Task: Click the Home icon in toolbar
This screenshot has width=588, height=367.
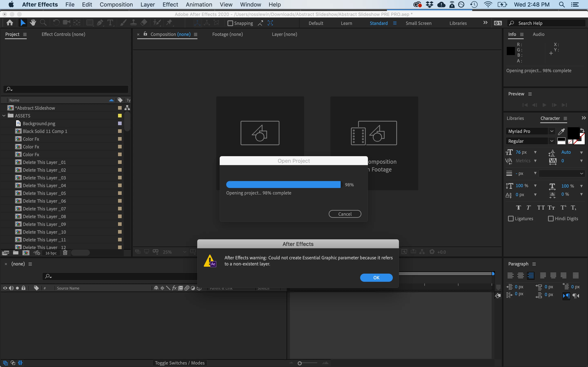Action: (10, 23)
